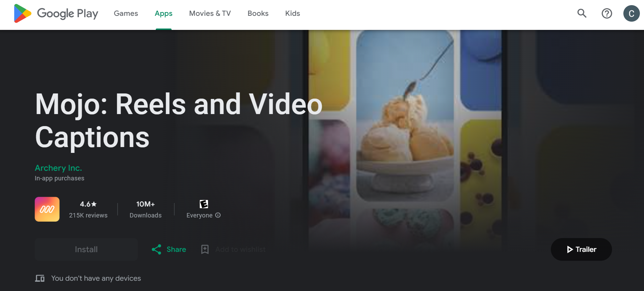This screenshot has width=644, height=291.
Task: Select the Apps tab
Action: tap(164, 13)
